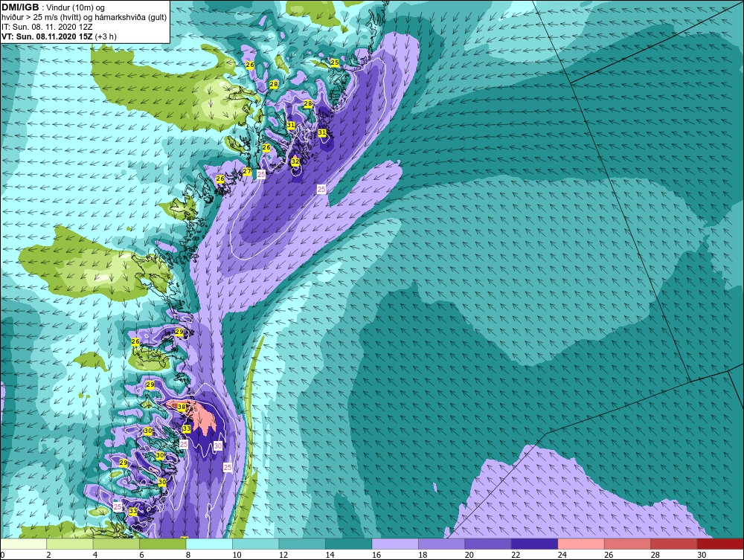Click the legend swatch between 18 and 20
Viewport: 744px width, 560px height.
(442, 544)
